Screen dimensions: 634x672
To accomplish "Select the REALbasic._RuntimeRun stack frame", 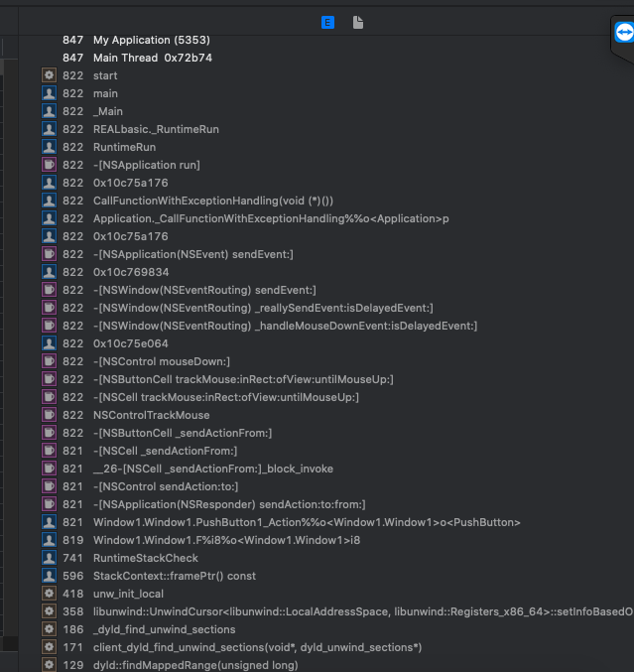I will pyautogui.click(x=156, y=129).
